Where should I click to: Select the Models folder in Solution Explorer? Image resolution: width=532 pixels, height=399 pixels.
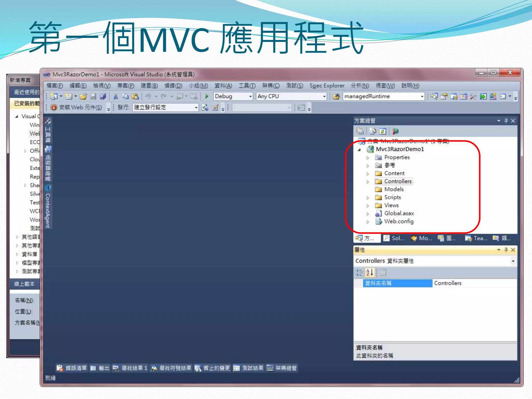[394, 189]
